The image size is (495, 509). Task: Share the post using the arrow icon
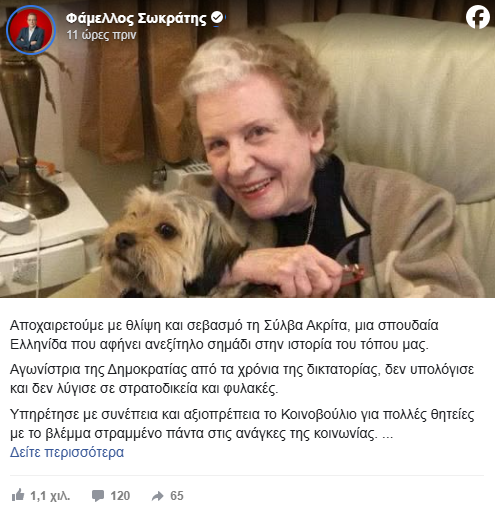[x=158, y=496]
